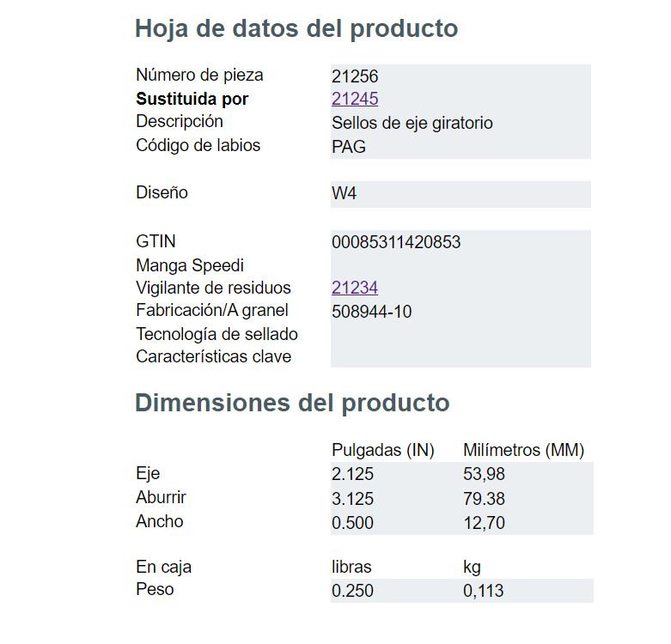Select the 'Sellos de eje giratorio' description
This screenshot has height=644, width=671.
pos(412,123)
